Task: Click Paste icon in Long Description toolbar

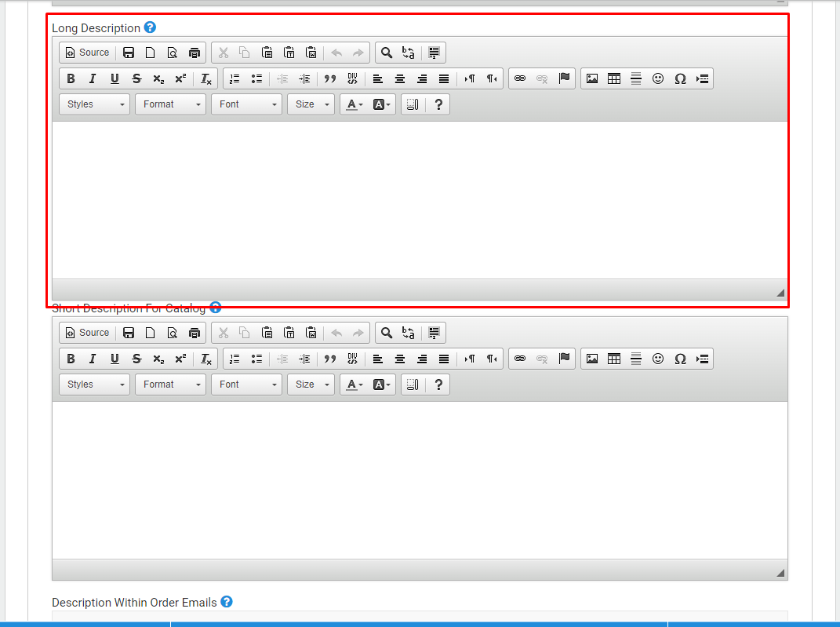Action: pyautogui.click(x=267, y=53)
